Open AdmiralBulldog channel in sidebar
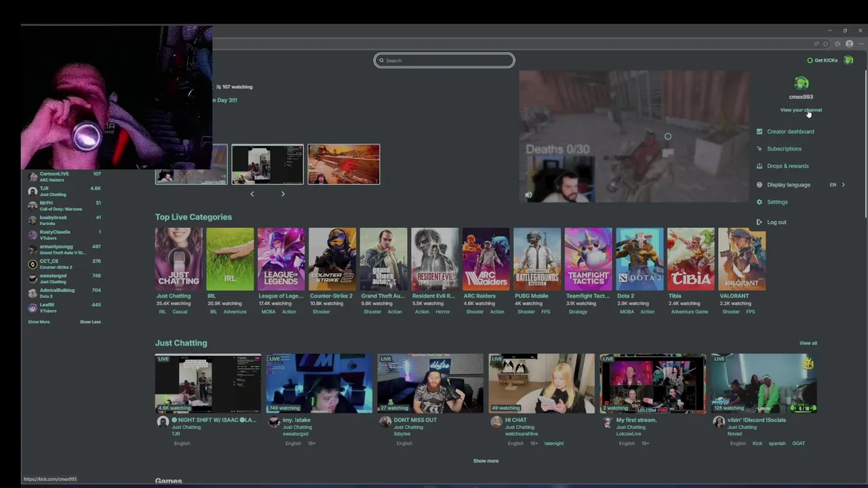This screenshot has width=868, height=488. point(64,293)
